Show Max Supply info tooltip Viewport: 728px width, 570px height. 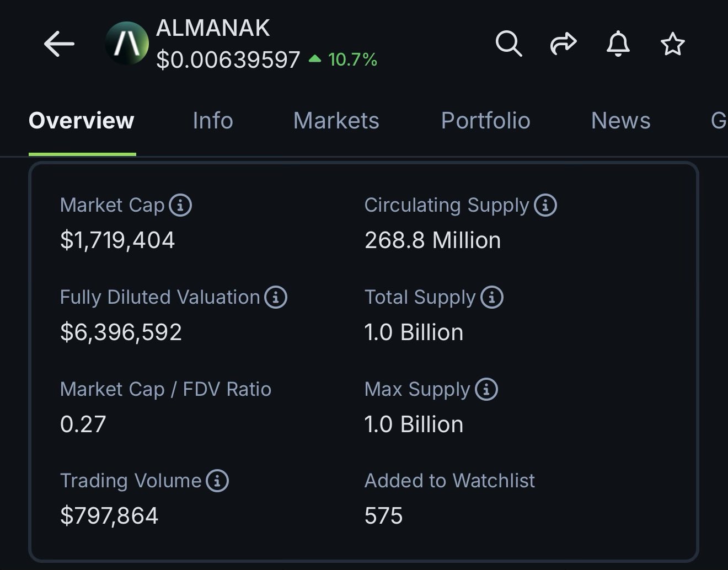point(486,389)
